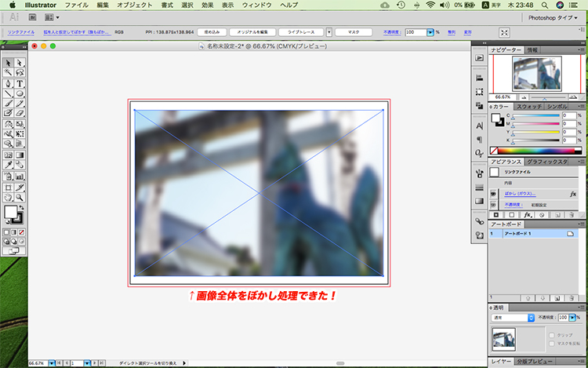
Task: Open the 効果 menu
Action: tap(208, 5)
